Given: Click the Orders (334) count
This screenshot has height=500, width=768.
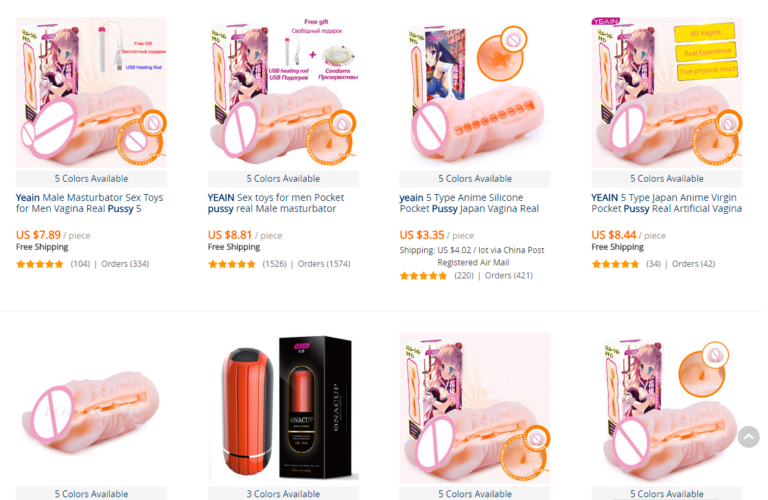Looking at the screenshot, I should [125, 264].
